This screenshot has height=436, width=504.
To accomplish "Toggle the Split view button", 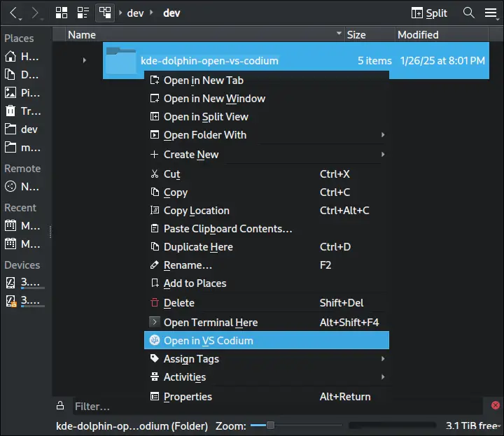I will pos(429,13).
